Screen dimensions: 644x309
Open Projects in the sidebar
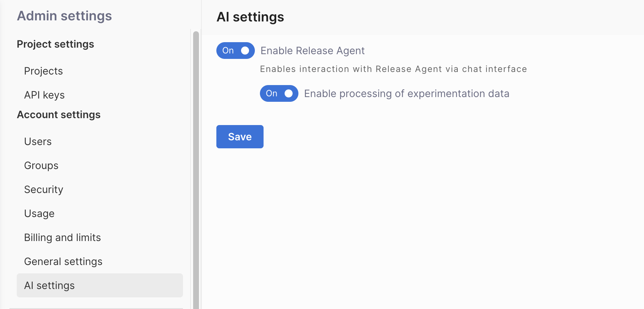click(43, 71)
